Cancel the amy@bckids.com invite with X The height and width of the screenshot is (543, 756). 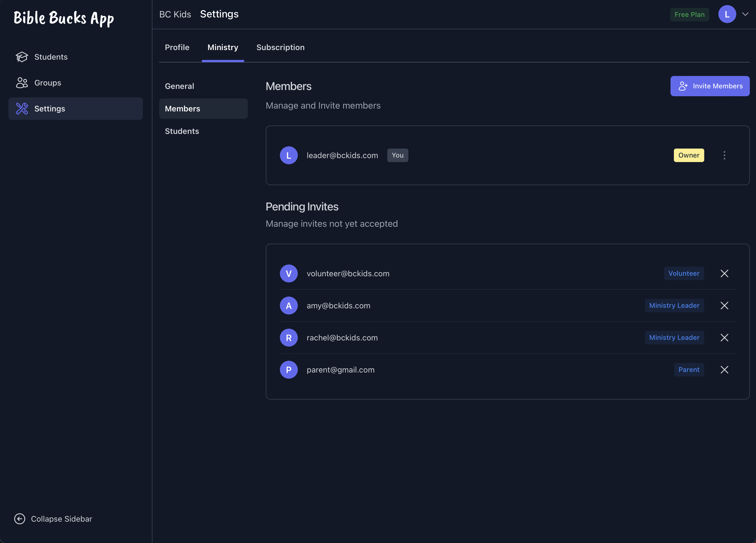724,306
